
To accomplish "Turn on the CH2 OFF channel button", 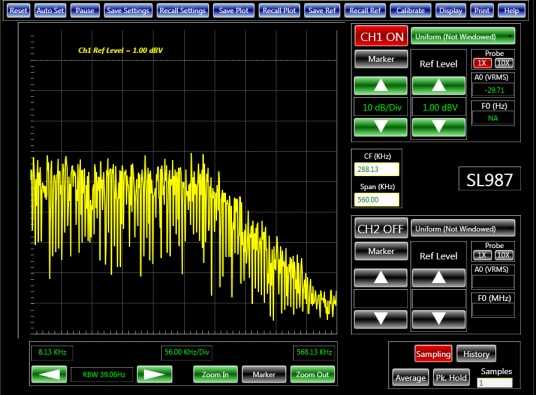I will point(381,229).
